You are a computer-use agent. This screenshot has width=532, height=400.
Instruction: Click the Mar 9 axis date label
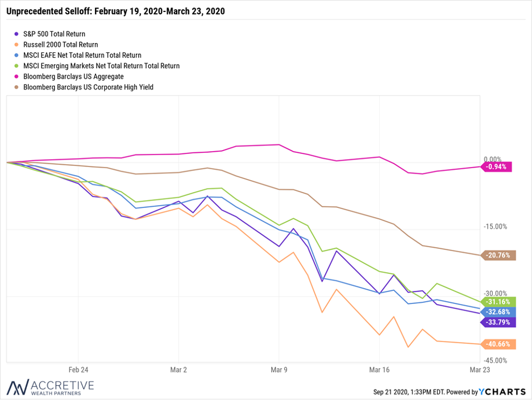pyautogui.click(x=279, y=370)
